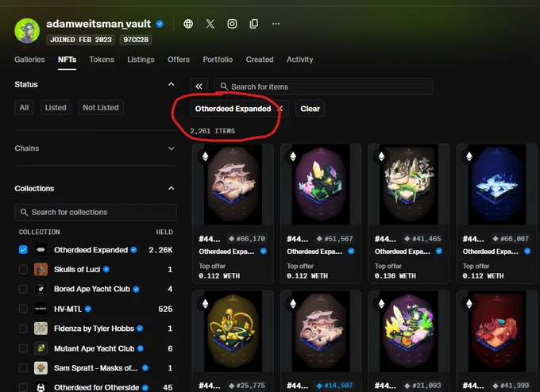The width and height of the screenshot is (540, 392).
Task: Select the NFTs tab
Action: pos(67,60)
